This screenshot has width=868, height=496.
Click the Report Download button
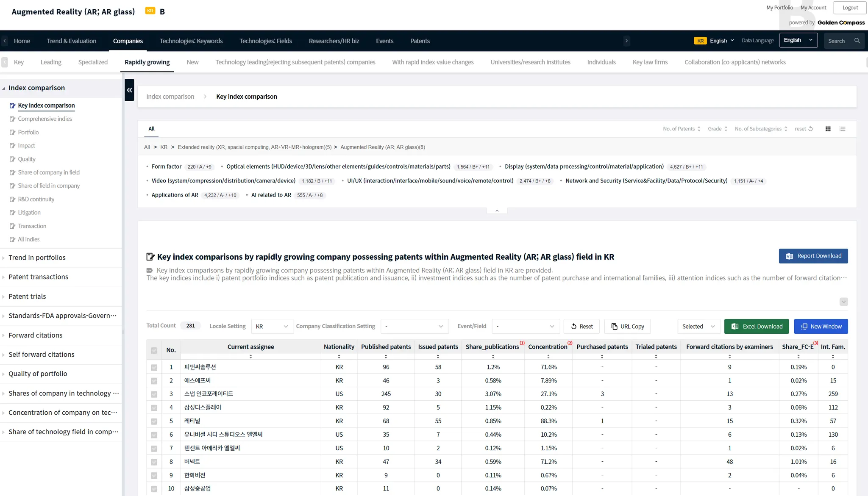pyautogui.click(x=813, y=256)
